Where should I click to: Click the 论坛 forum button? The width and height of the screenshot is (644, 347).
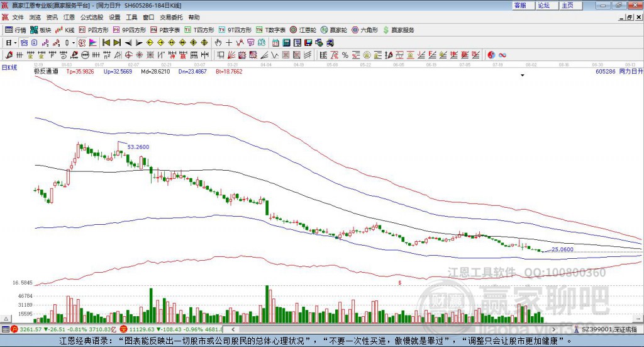pos(547,5)
